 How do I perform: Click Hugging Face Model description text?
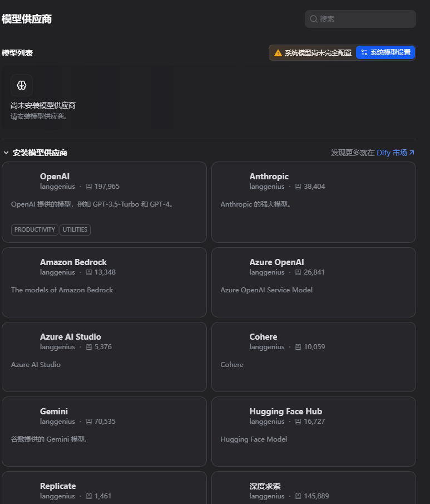pyautogui.click(x=254, y=439)
